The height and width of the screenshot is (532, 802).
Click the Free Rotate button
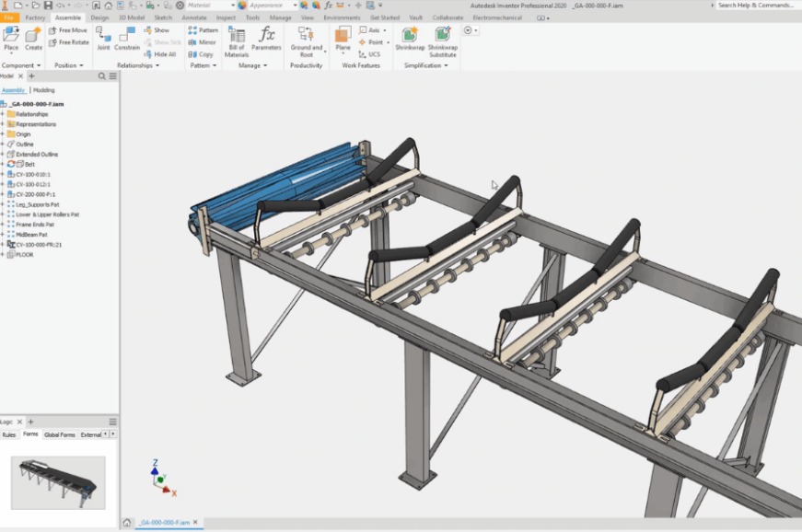click(69, 42)
